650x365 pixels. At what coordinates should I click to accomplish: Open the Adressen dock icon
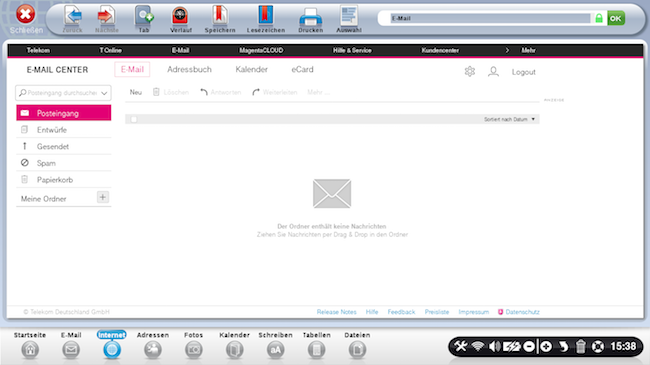click(153, 350)
